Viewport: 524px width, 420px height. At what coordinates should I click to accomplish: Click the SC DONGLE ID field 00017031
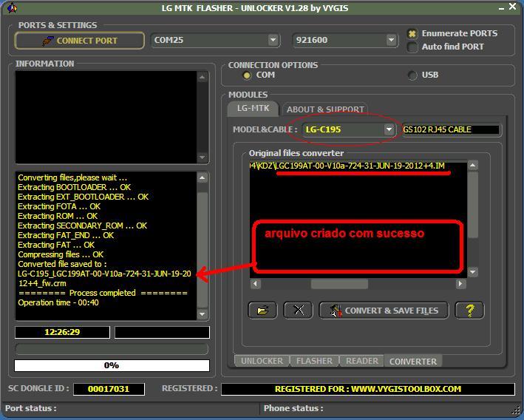pos(109,389)
